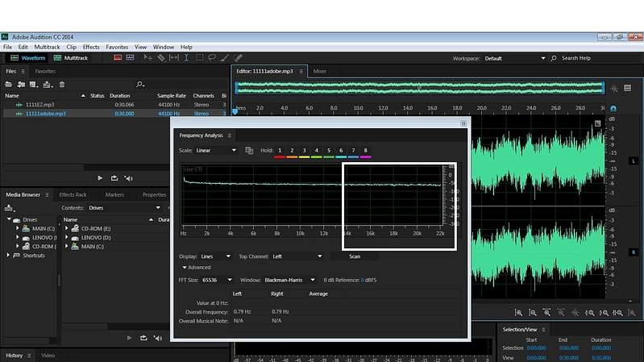Open Files panel menu icon

(x=23, y=71)
